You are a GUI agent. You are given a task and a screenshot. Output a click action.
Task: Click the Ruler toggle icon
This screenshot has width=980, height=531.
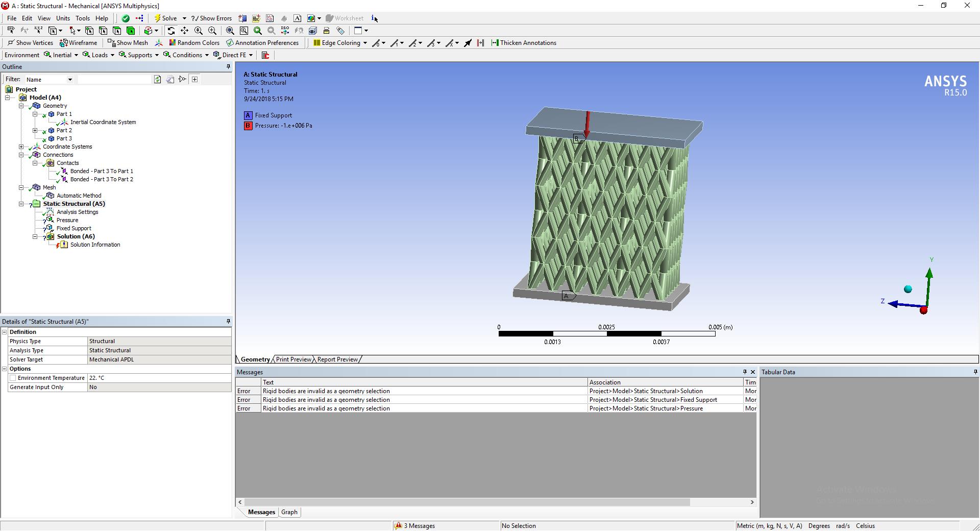click(x=327, y=31)
